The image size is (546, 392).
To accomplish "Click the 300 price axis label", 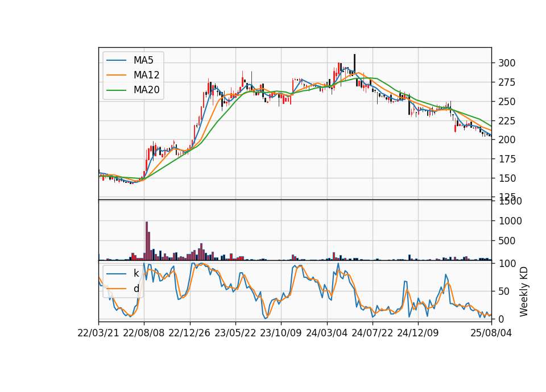I will coord(507,63).
